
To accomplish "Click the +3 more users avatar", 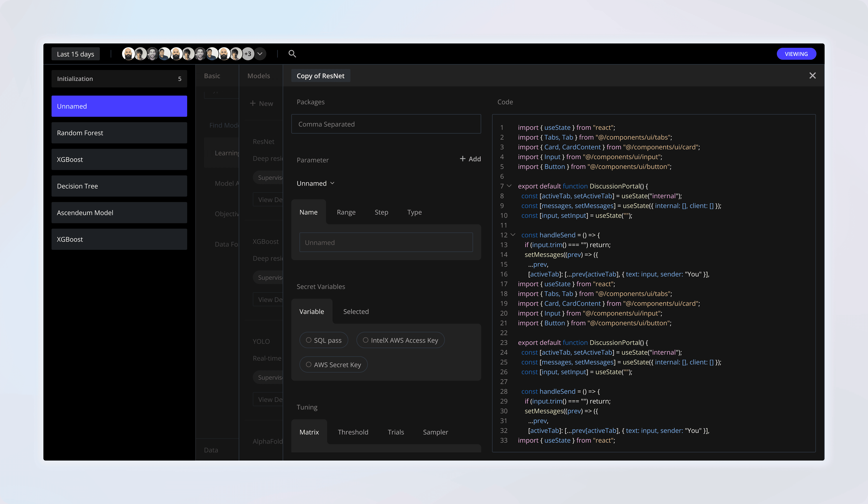I will tap(248, 54).
